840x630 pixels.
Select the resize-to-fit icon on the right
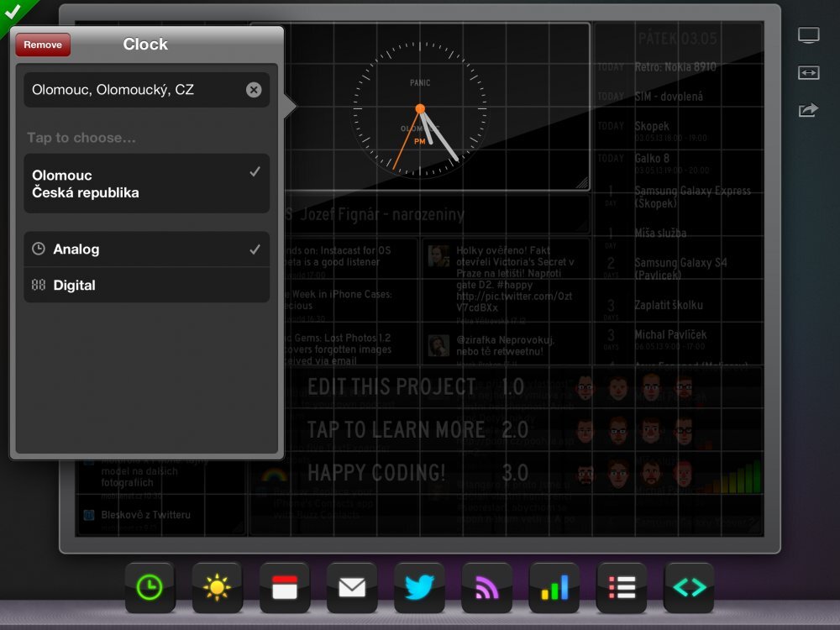tap(808, 73)
